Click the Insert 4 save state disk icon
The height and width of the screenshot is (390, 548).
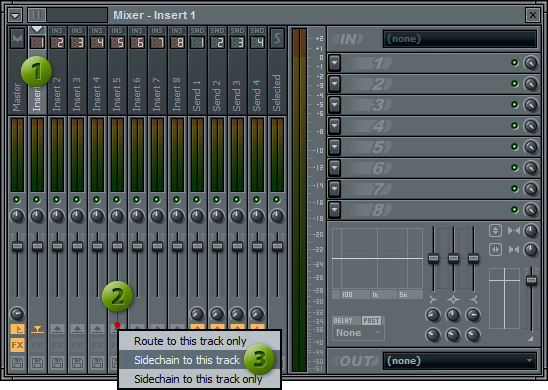pos(97,363)
